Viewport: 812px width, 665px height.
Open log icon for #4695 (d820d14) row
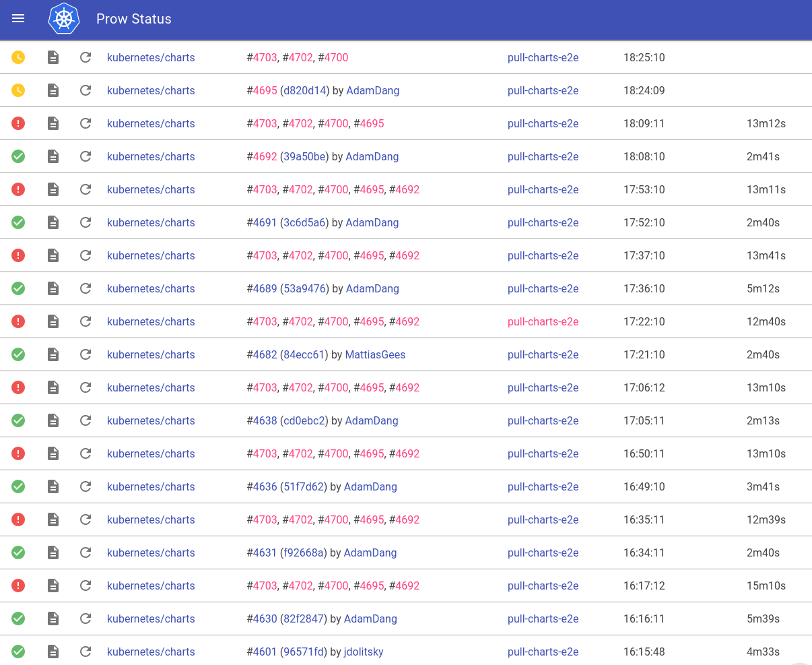(53, 90)
